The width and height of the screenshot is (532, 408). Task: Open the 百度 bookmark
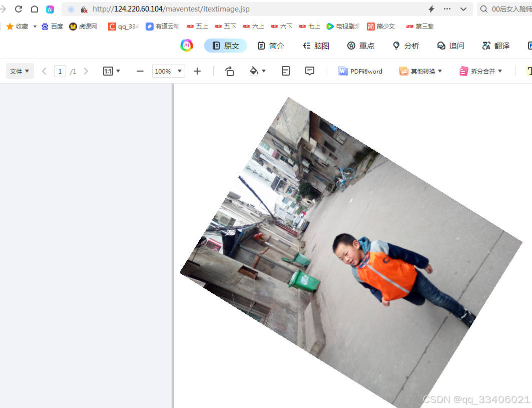pyautogui.click(x=52, y=27)
